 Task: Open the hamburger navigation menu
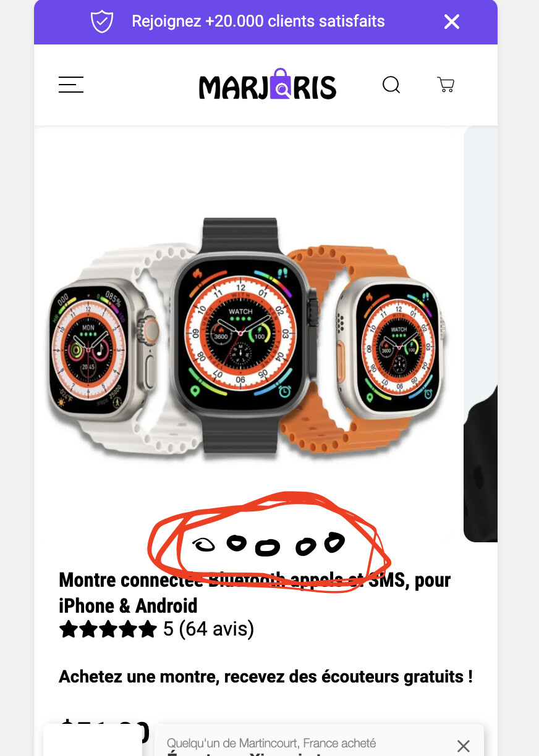pos(71,85)
